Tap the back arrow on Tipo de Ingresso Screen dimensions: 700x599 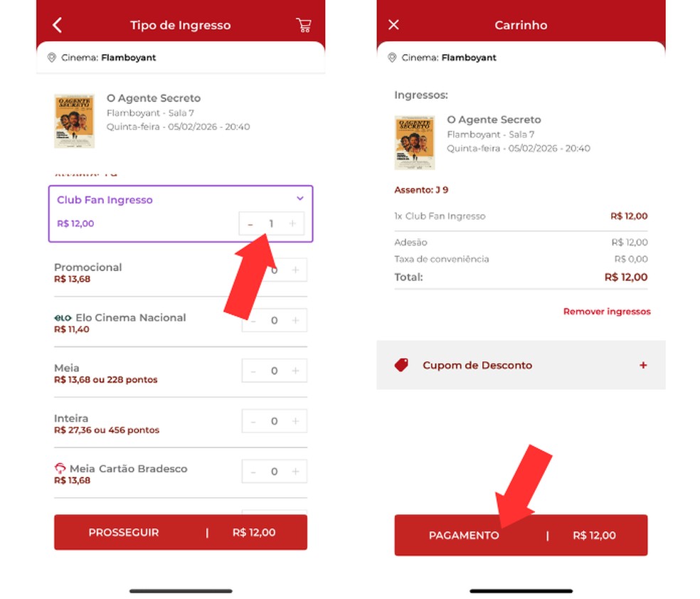(57, 25)
